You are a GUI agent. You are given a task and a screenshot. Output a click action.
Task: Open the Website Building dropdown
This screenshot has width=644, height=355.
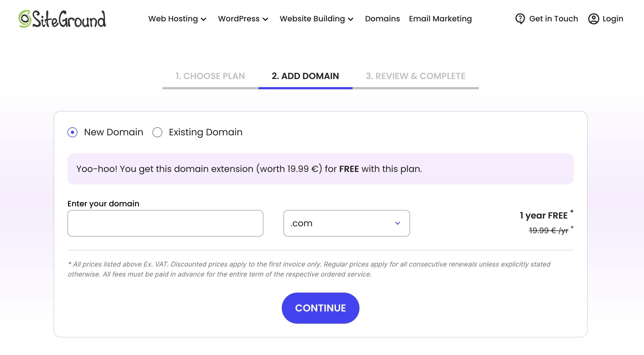(x=316, y=19)
